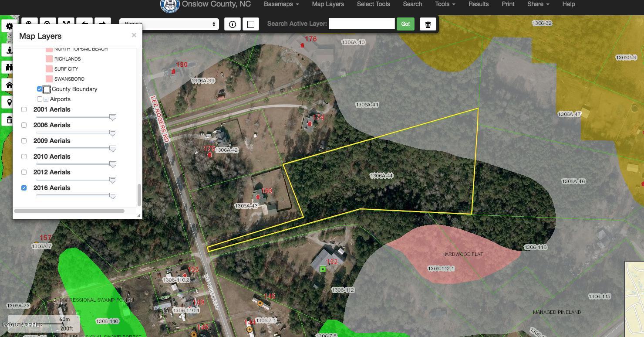This screenshot has height=337, width=644.
Task: Open the Share dropdown menu
Action: [x=538, y=4]
